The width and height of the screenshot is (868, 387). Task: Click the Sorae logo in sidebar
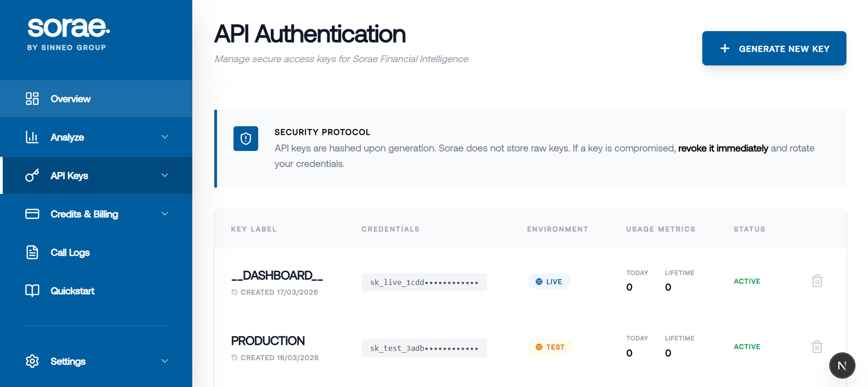pyautogui.click(x=69, y=34)
